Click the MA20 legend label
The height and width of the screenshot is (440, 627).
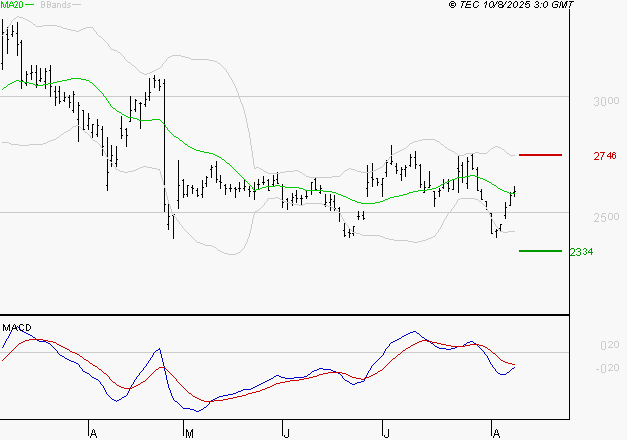click(x=12, y=4)
